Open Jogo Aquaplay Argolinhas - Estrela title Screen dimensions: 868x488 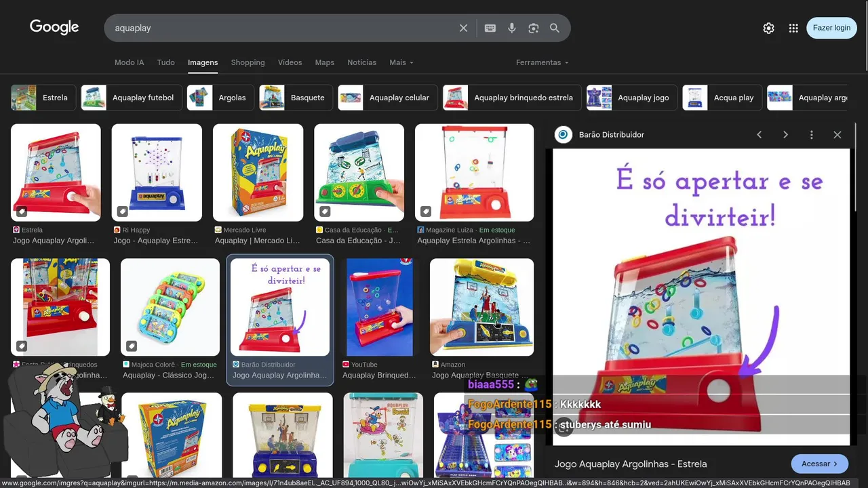point(631,464)
